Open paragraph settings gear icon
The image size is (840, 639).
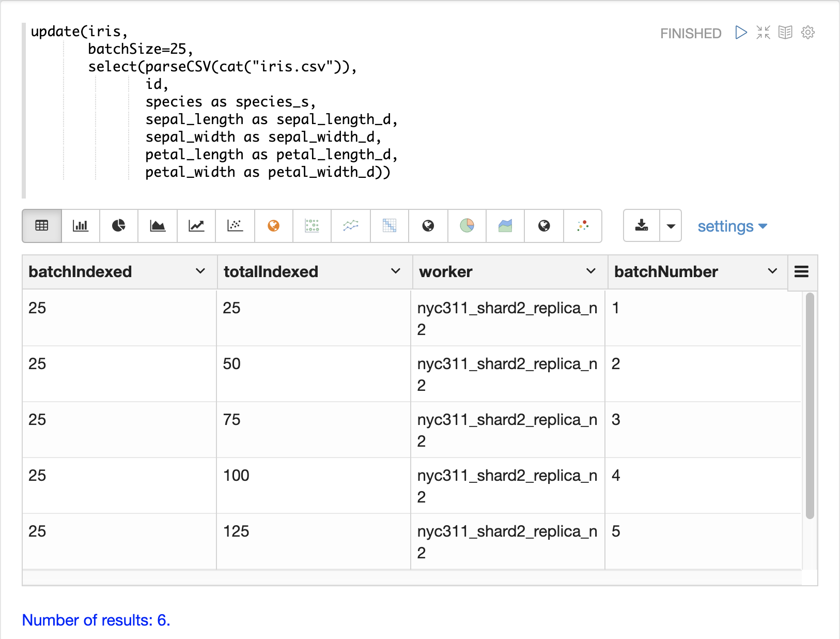(808, 33)
